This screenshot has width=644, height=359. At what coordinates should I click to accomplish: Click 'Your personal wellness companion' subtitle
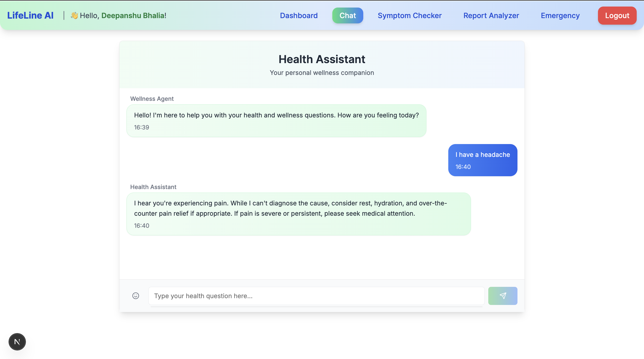(322, 73)
